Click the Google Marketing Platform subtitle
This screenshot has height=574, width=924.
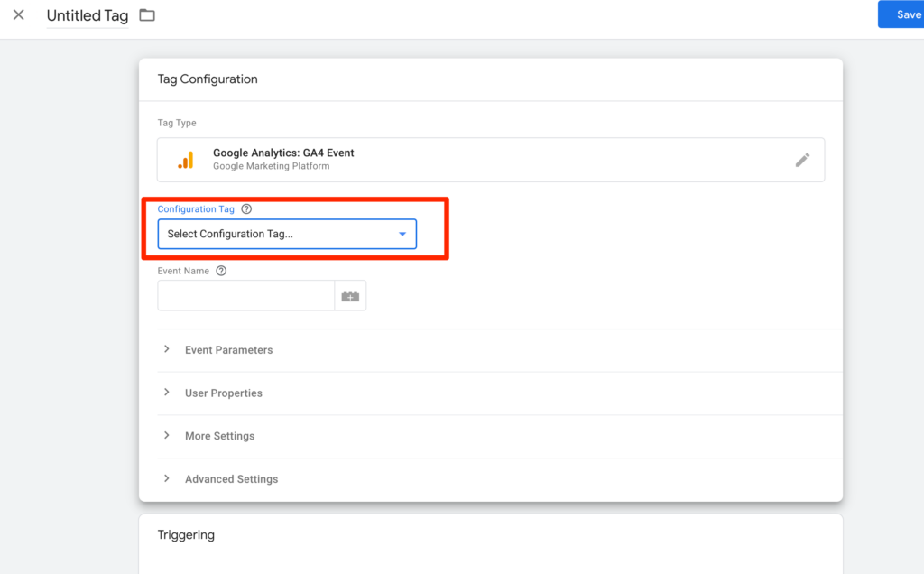[x=271, y=166]
